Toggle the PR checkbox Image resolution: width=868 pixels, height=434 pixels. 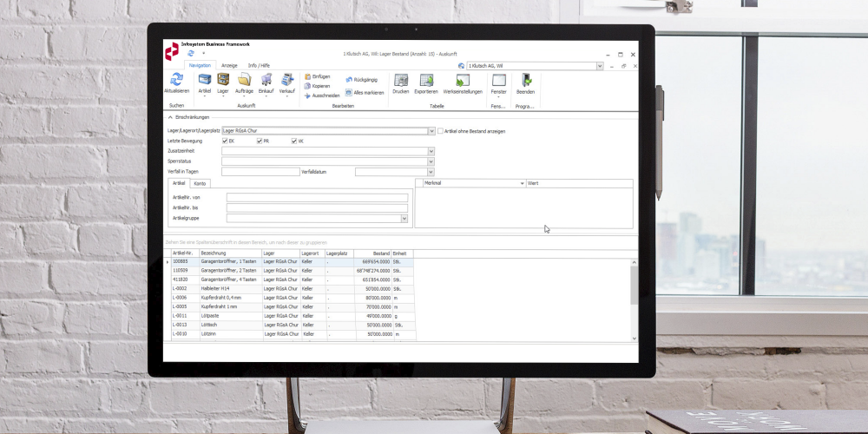(x=259, y=141)
